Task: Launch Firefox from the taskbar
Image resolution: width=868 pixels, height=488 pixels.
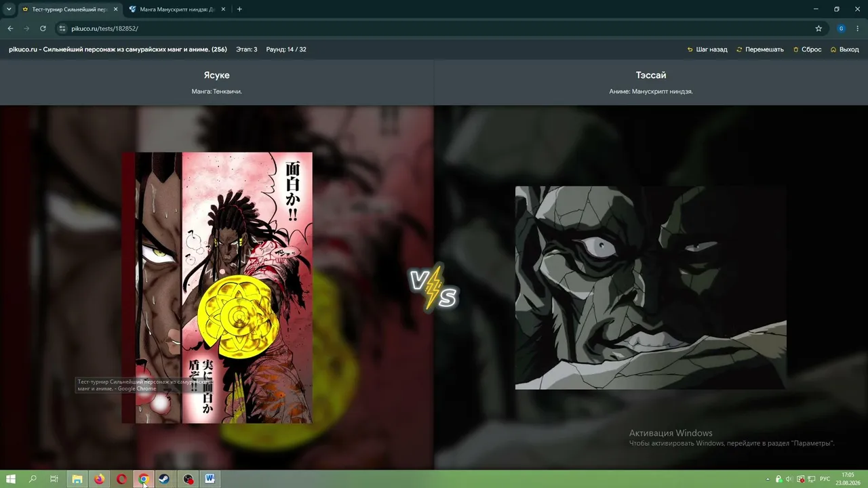Action: (x=100, y=479)
